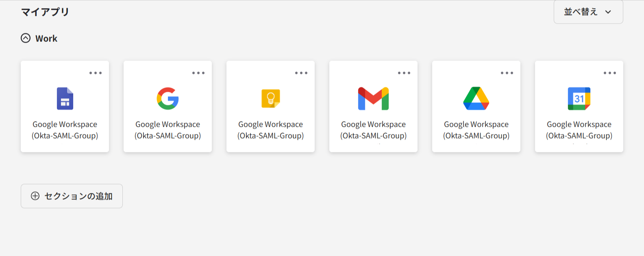Open three-dot menu on Gmail card
This screenshot has height=256, width=644.
(x=404, y=73)
